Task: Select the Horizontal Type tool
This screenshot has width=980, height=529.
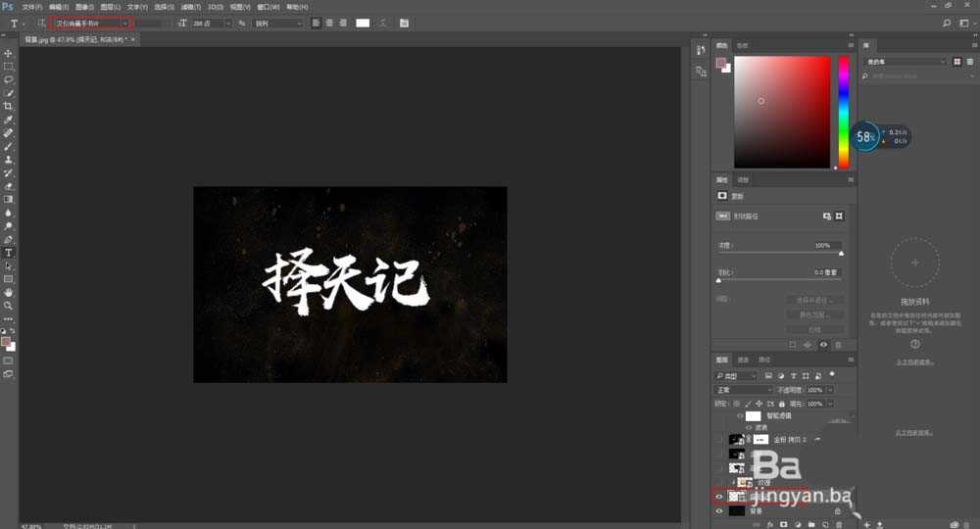Action: point(9,253)
